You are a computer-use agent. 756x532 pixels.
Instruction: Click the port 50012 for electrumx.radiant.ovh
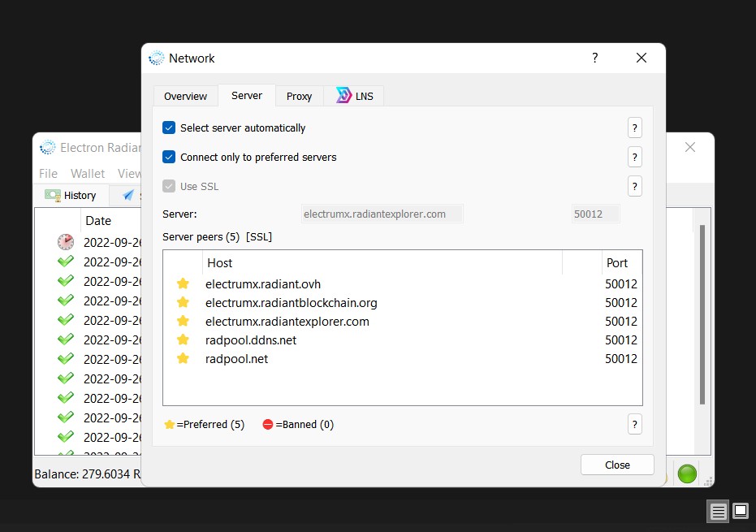(621, 284)
